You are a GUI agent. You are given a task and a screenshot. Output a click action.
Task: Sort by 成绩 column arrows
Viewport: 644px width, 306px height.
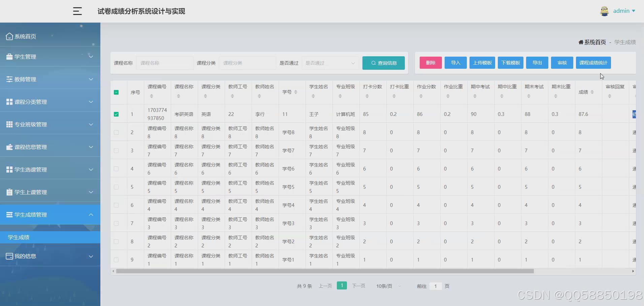coord(592,92)
